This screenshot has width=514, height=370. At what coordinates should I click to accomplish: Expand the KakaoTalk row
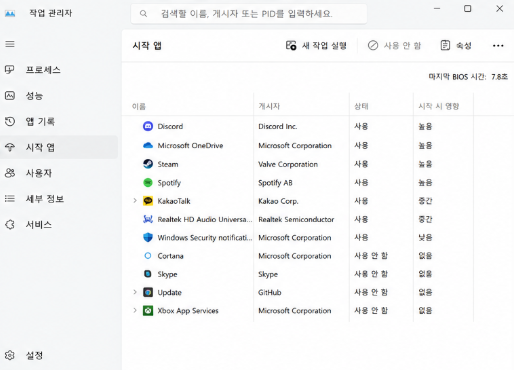tap(135, 201)
